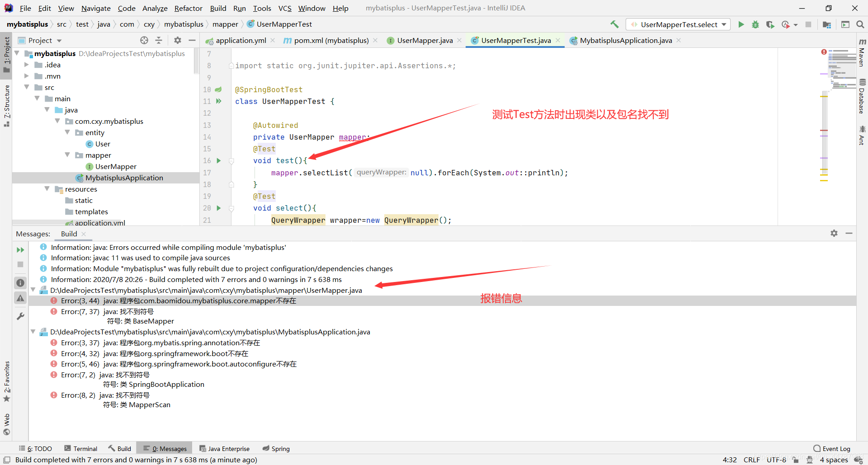Click the Maven import/build hammer icon
Screen dimensions: 868x465
[x=614, y=24]
